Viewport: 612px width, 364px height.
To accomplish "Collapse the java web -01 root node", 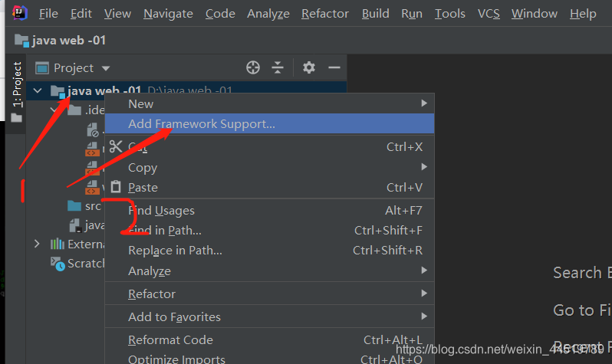I will (x=38, y=91).
